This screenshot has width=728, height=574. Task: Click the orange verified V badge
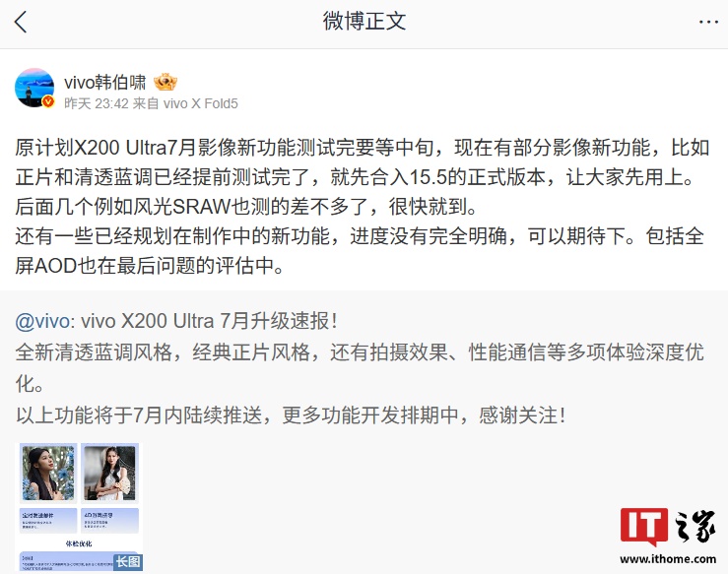48,101
